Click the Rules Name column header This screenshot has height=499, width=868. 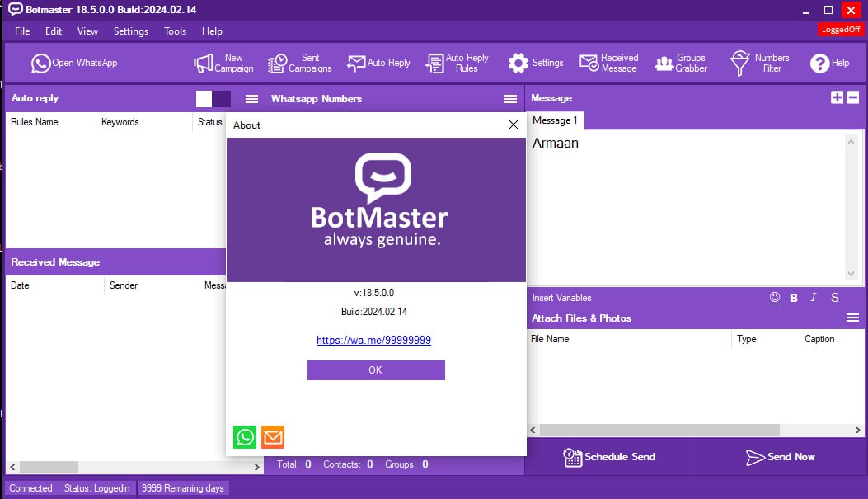pos(50,122)
